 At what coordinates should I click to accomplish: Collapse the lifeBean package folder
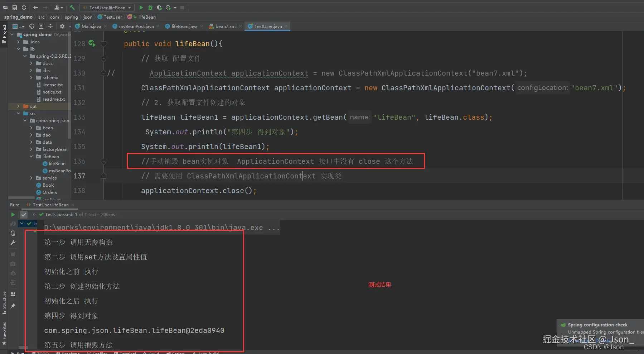(31, 157)
